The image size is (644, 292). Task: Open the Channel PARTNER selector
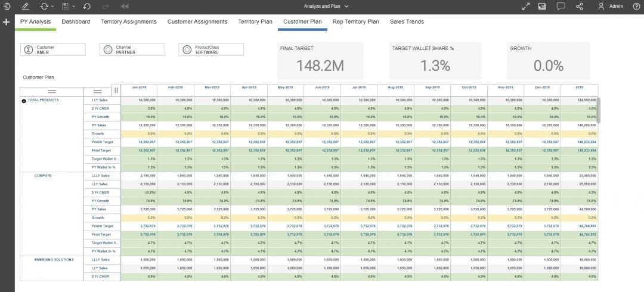[x=132, y=49]
